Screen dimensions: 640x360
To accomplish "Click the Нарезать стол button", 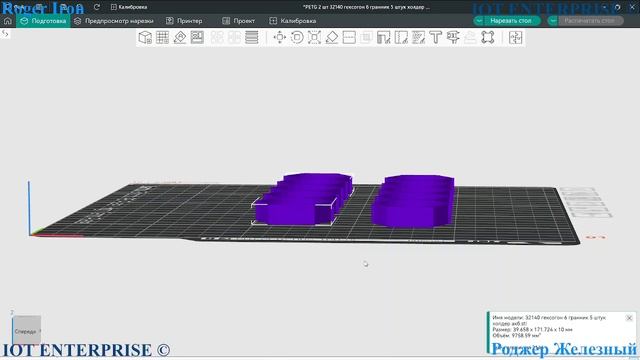I will pyautogui.click(x=511, y=20).
